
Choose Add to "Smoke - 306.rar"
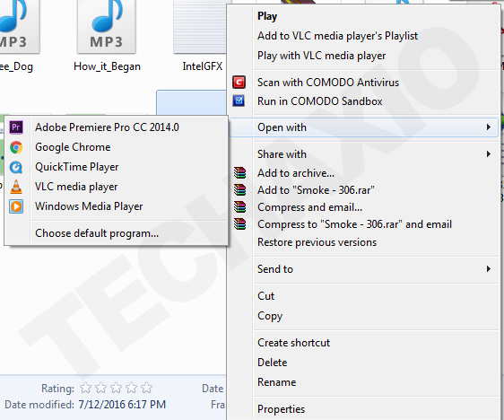click(x=363, y=190)
